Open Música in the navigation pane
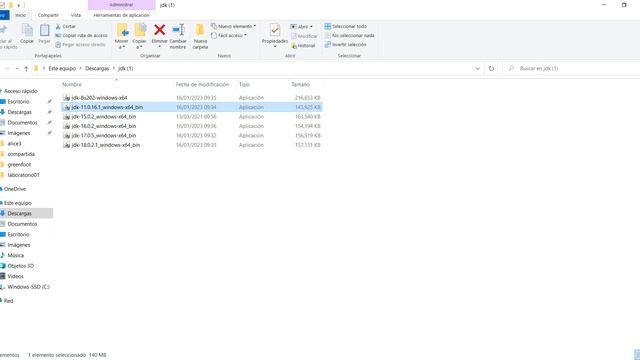640x360 pixels. [16, 256]
